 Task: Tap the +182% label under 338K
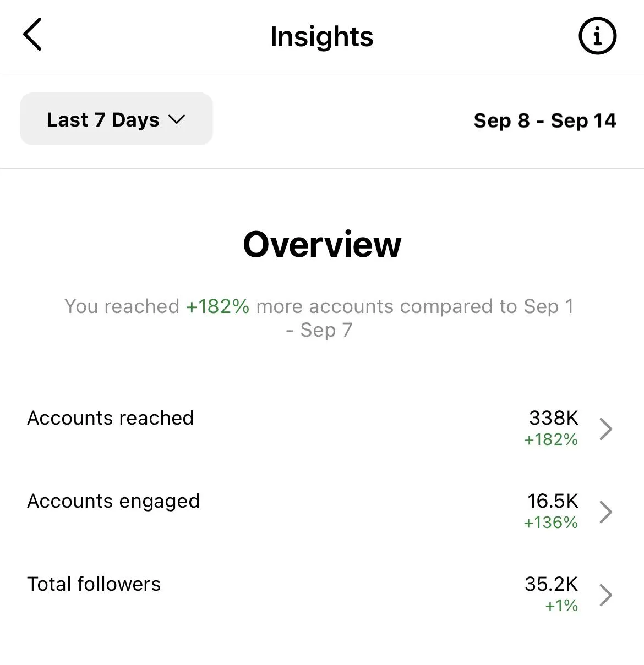(550, 439)
